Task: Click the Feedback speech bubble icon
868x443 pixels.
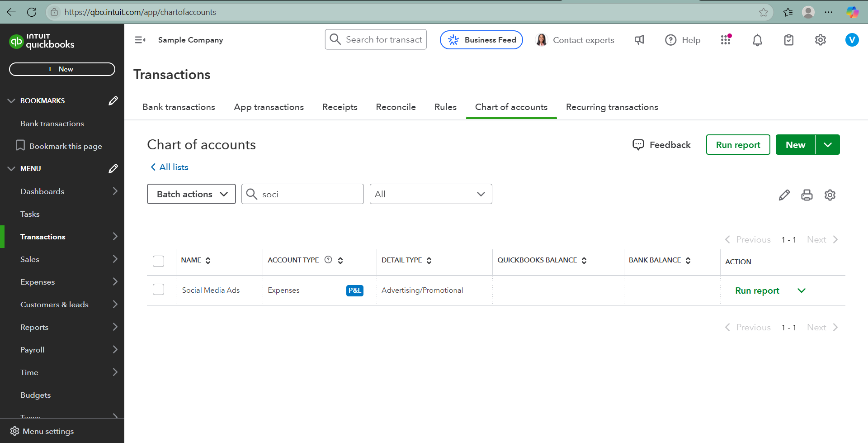Action: tap(638, 145)
